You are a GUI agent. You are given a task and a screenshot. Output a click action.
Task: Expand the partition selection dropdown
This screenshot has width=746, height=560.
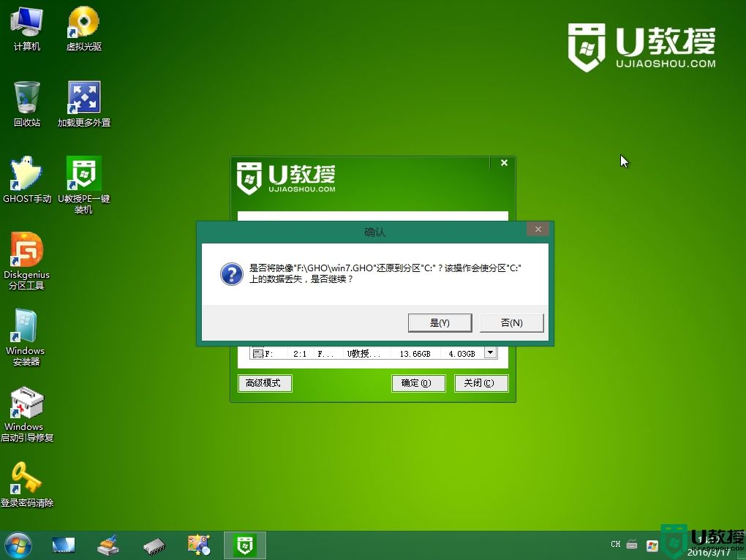pos(491,353)
